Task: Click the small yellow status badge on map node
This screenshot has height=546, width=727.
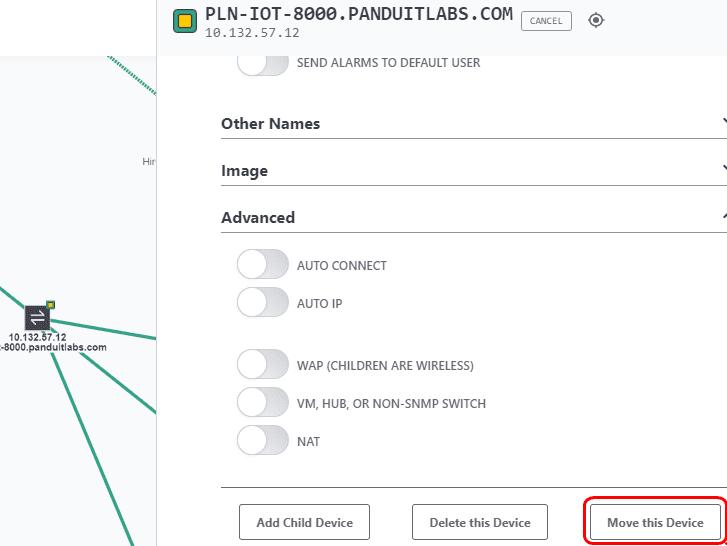Action: 51,305
